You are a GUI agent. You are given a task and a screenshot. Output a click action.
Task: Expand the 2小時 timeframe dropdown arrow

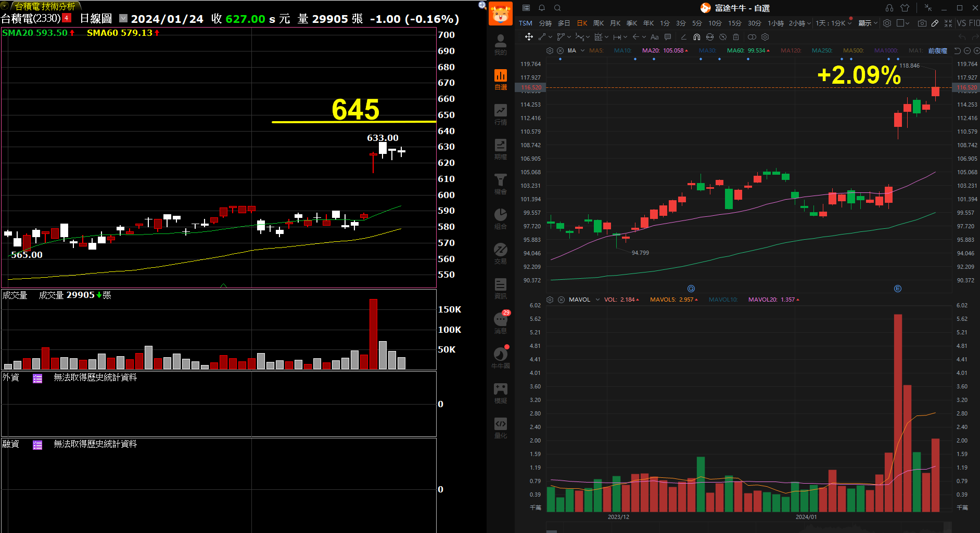[809, 23]
